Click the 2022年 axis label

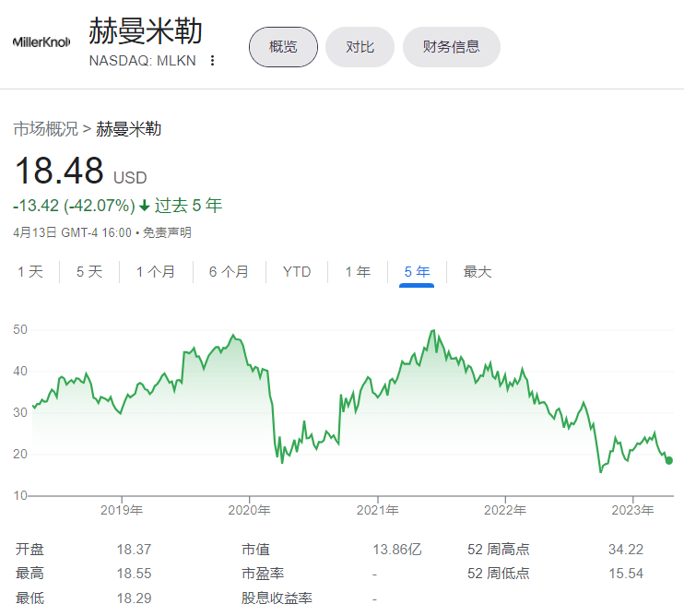pyautogui.click(x=505, y=510)
